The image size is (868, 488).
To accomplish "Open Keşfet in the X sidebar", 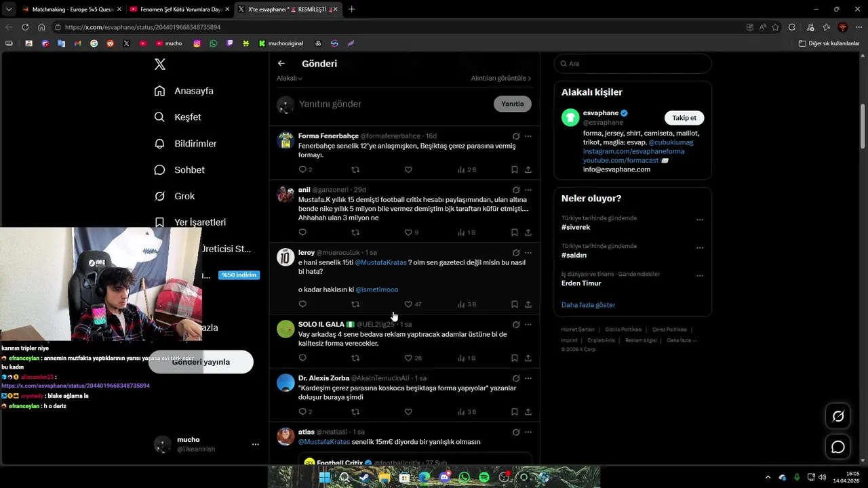I will coord(178,117).
